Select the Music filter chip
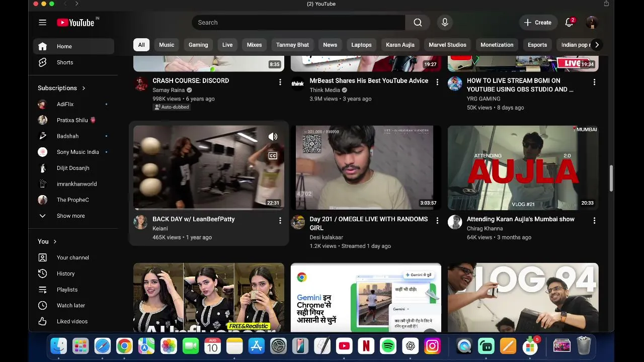This screenshot has height=362, width=644. [x=167, y=45]
